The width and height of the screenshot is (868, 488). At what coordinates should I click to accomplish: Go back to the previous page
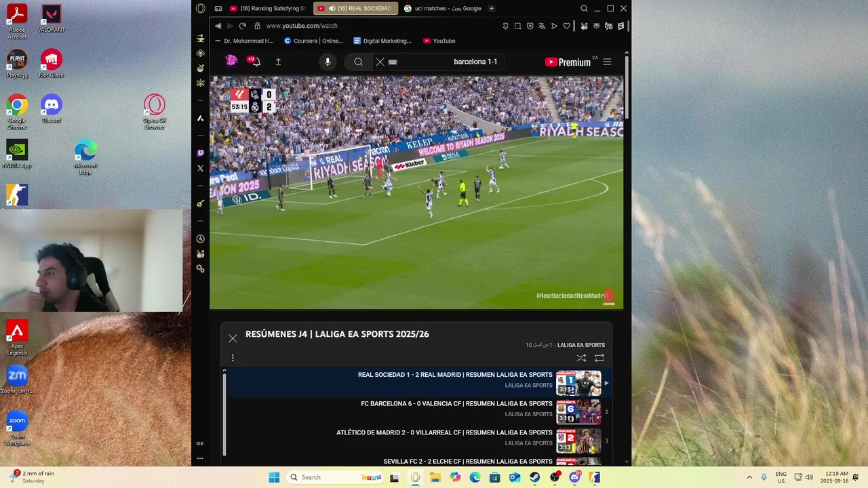tap(218, 26)
